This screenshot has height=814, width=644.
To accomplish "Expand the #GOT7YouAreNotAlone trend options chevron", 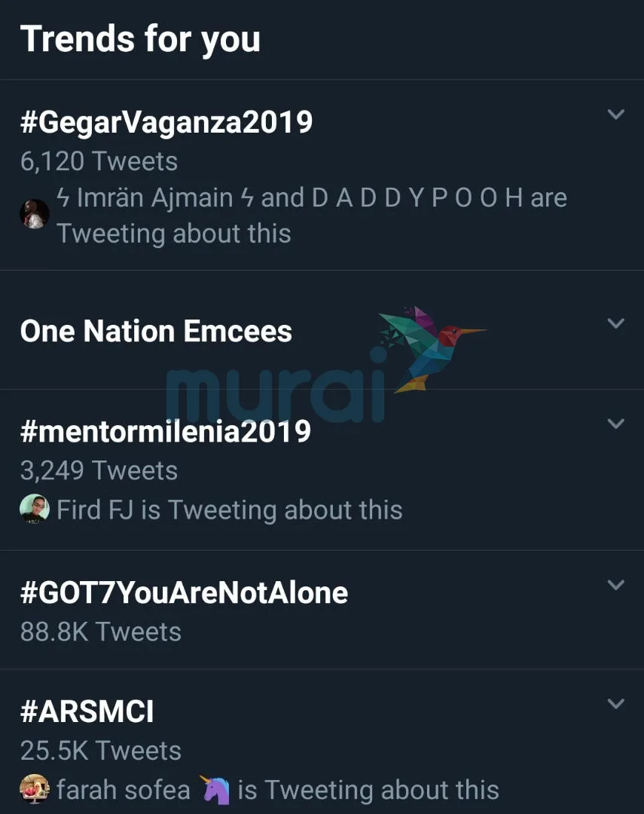I will (616, 585).
